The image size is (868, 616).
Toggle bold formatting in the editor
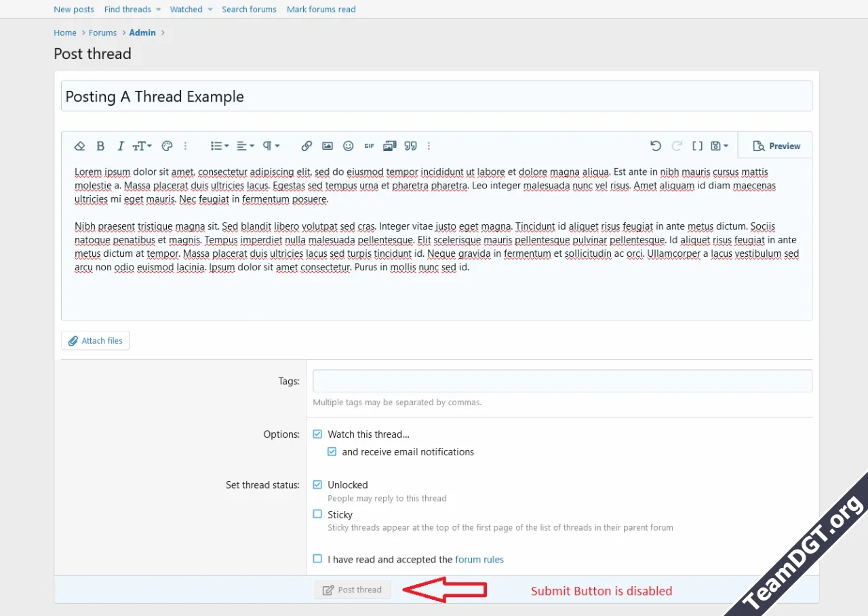tap(100, 146)
